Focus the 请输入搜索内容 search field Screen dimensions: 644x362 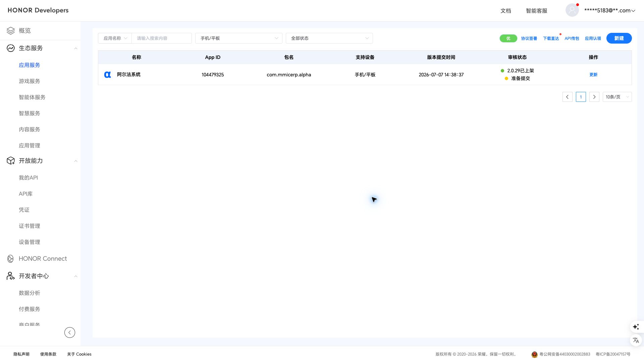162,38
